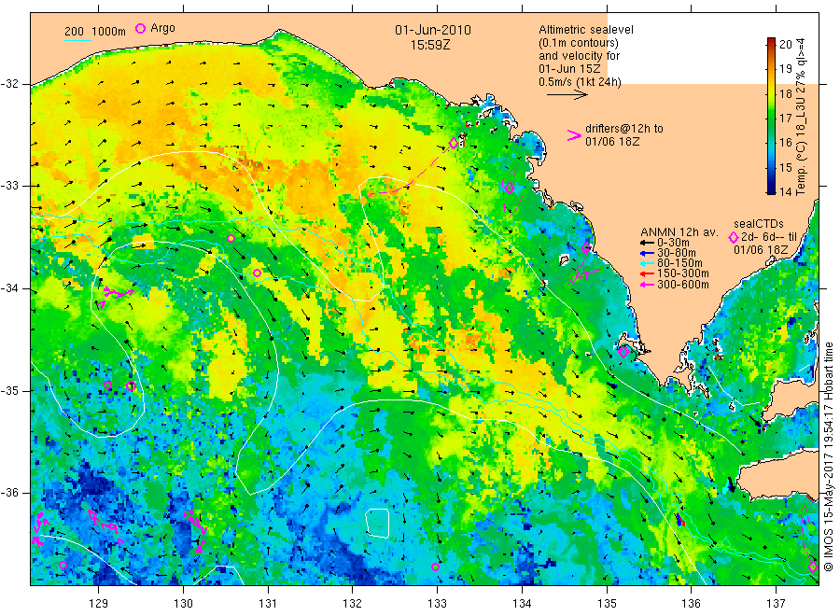
Task: Click the 'ANMN 12h av.' heading
Action: (x=679, y=232)
